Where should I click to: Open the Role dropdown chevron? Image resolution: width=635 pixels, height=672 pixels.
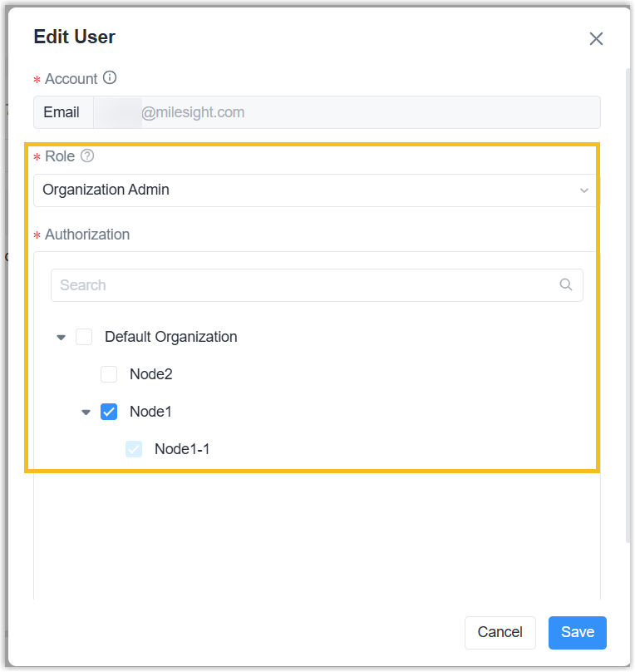pyautogui.click(x=584, y=190)
